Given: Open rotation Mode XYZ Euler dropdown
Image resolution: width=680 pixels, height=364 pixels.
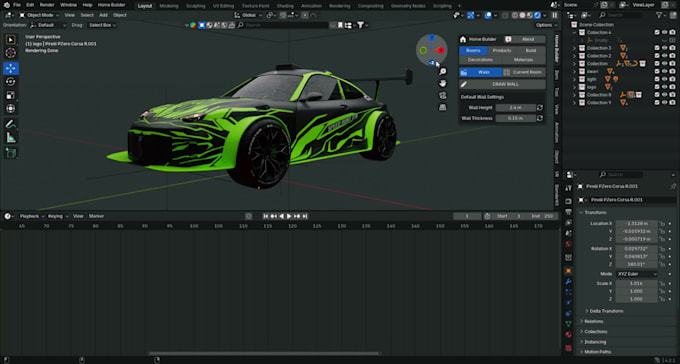Looking at the screenshot, I should click(x=637, y=274).
